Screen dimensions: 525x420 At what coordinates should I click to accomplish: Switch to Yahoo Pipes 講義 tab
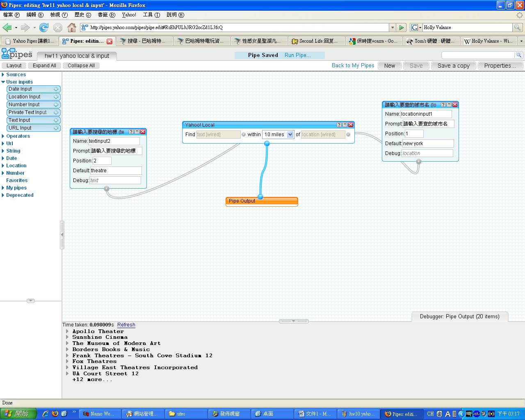click(30, 41)
